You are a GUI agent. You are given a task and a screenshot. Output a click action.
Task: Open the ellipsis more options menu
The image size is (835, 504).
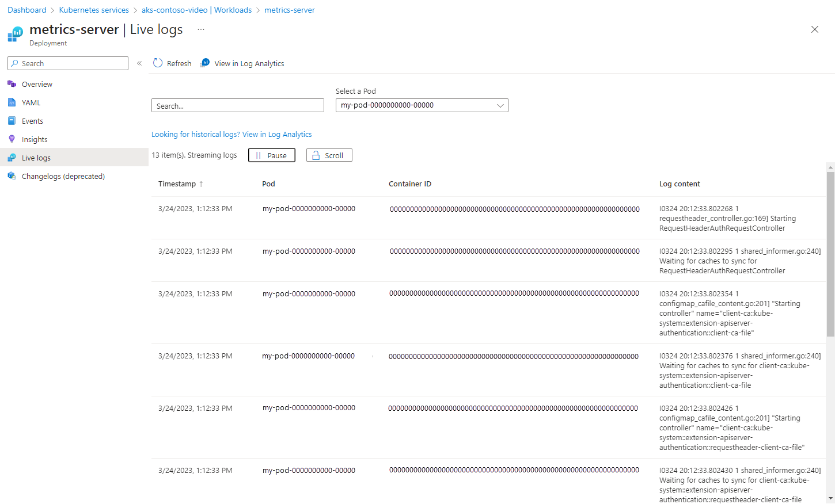(x=201, y=29)
